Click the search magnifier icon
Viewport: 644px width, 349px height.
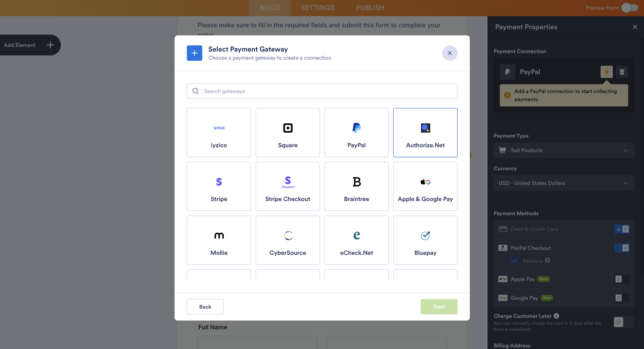[x=196, y=91]
